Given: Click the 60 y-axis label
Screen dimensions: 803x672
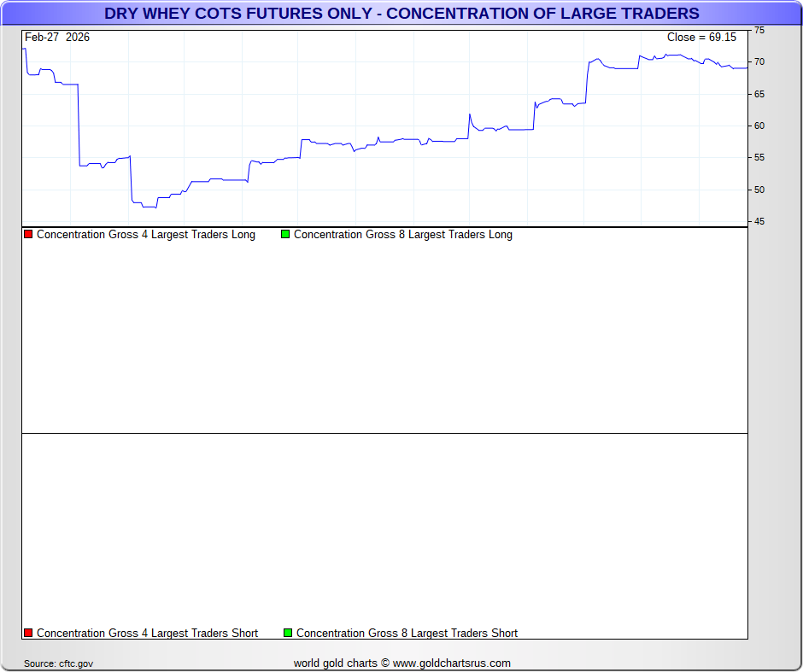Looking at the screenshot, I should pos(759,126).
